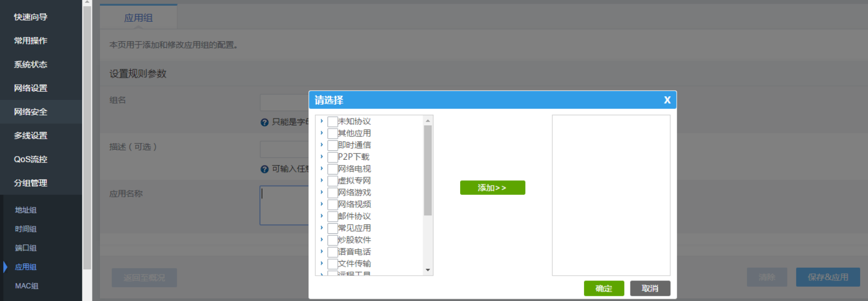
Task: Close the 请选择 dialog with X
Action: point(667,100)
